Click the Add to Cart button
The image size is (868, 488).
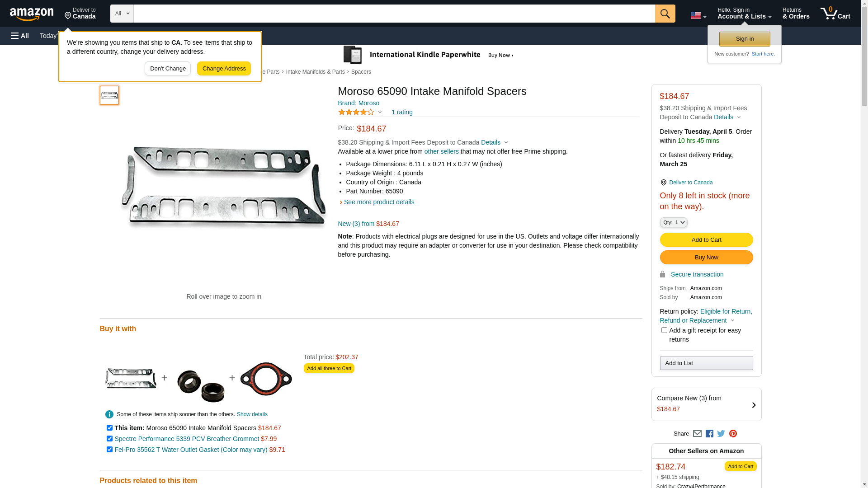tap(706, 240)
